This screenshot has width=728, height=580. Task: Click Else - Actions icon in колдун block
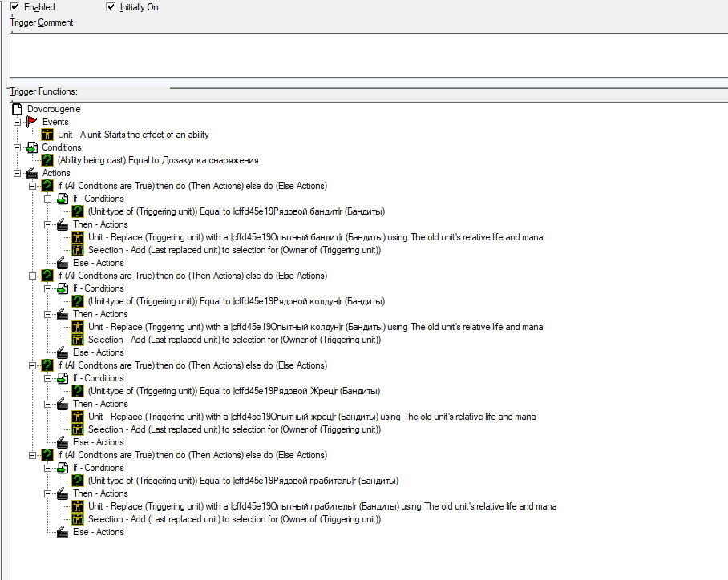(x=63, y=352)
